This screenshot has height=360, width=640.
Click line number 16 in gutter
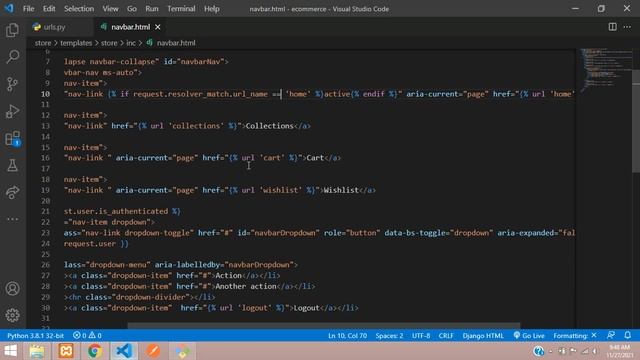(45, 158)
